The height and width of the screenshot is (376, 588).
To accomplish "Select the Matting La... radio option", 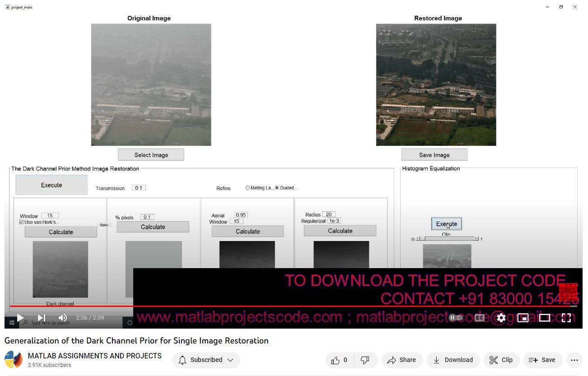I will [x=247, y=188].
